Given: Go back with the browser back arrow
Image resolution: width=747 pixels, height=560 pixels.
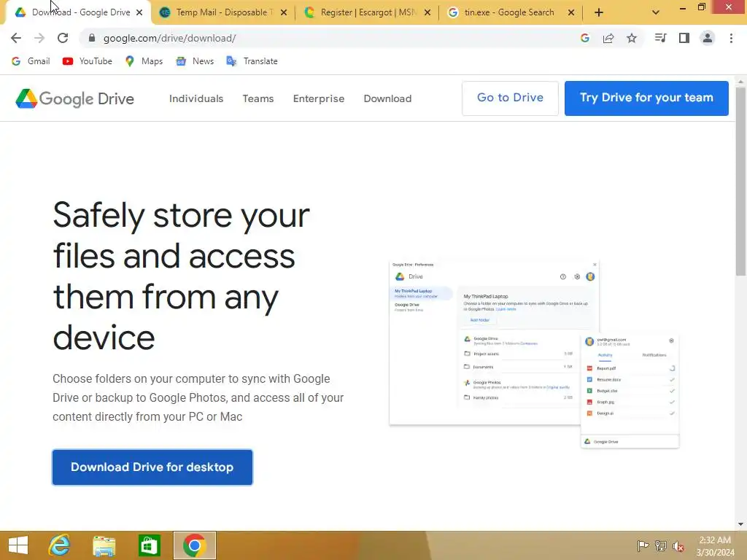Looking at the screenshot, I should [16, 38].
